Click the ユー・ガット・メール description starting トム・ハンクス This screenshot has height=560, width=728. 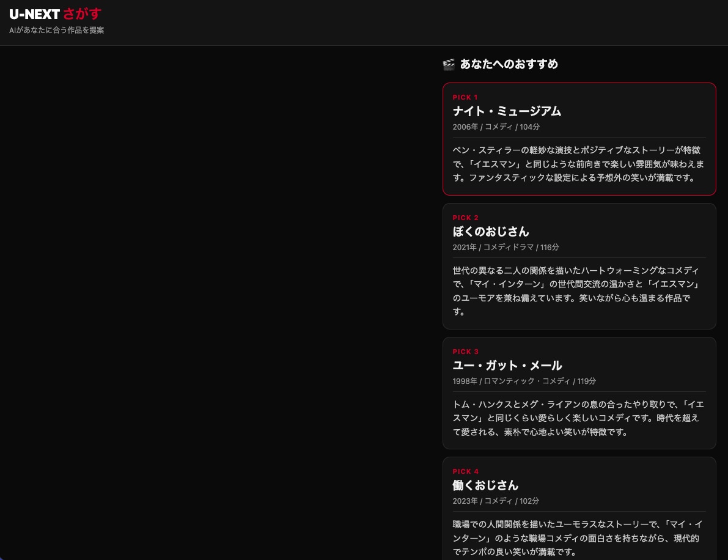(x=578, y=418)
